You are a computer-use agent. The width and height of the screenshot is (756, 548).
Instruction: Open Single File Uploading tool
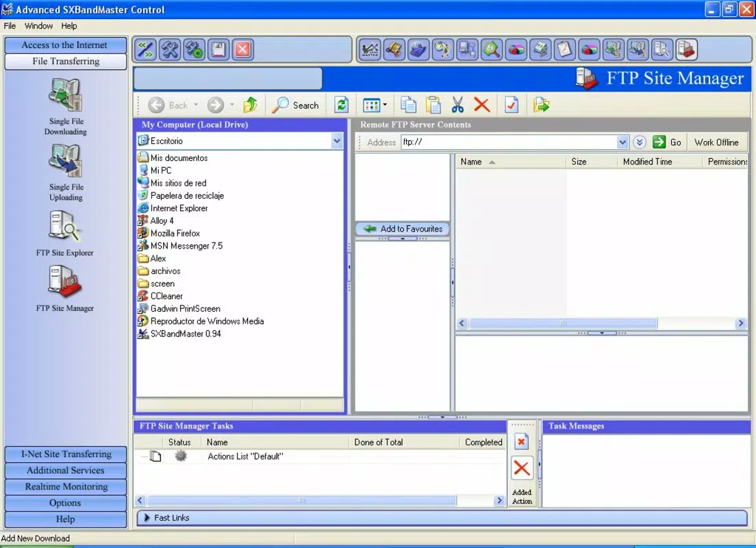pos(66,172)
